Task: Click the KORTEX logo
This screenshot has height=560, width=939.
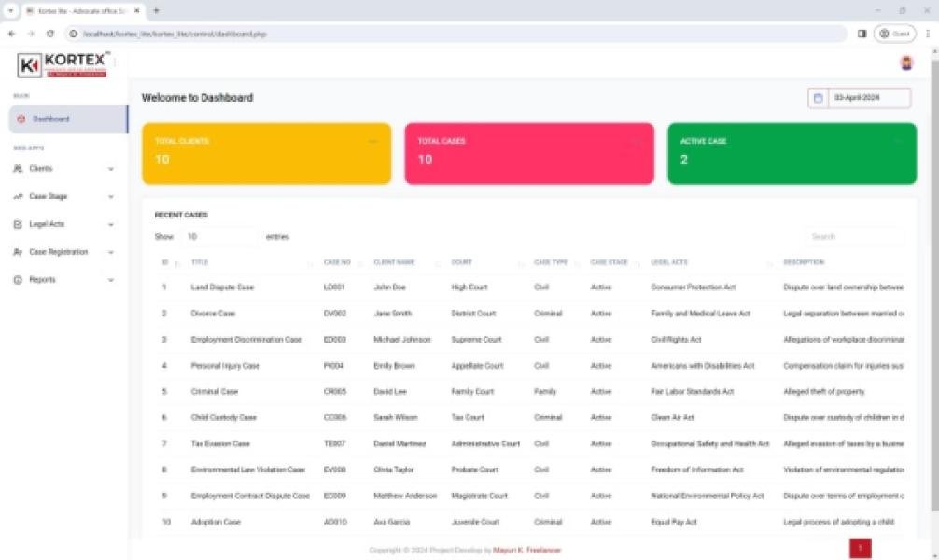Action: tap(63, 64)
